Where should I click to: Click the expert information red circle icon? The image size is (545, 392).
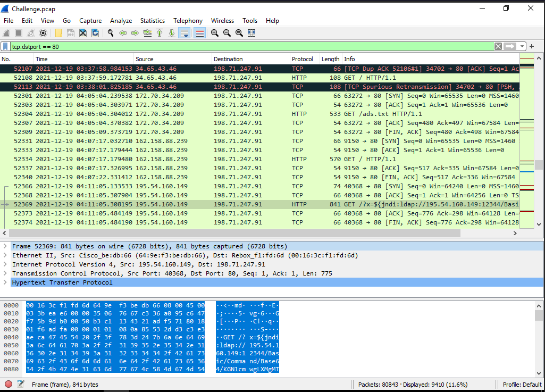point(9,384)
